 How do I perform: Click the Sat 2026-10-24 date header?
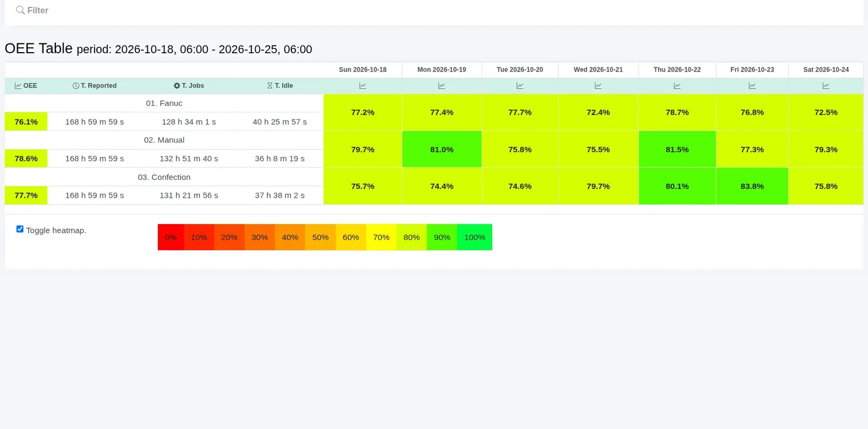click(826, 70)
